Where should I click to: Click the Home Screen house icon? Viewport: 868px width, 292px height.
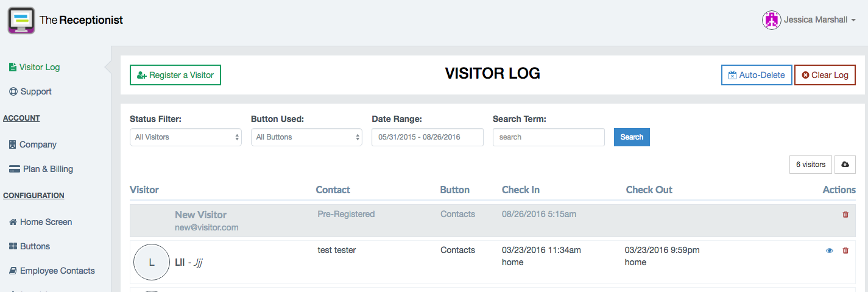(13, 222)
